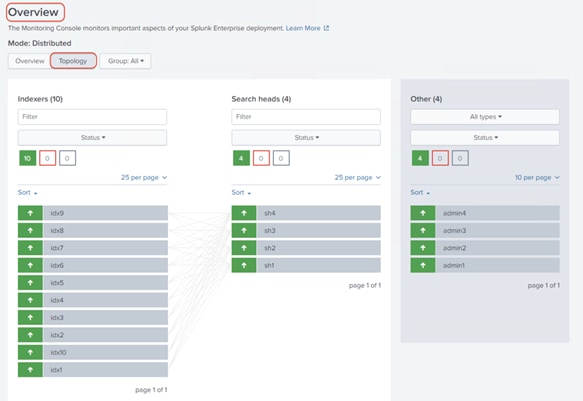Switch to the Overview tab

coord(30,61)
